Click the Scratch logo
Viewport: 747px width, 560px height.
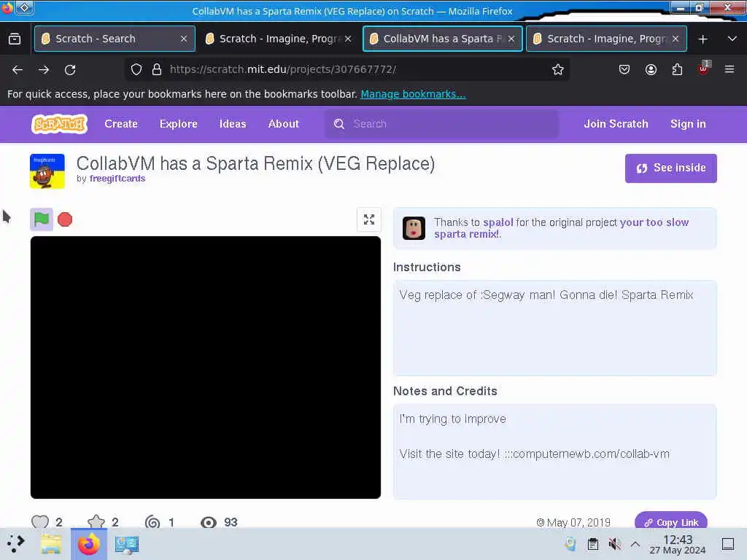click(60, 124)
